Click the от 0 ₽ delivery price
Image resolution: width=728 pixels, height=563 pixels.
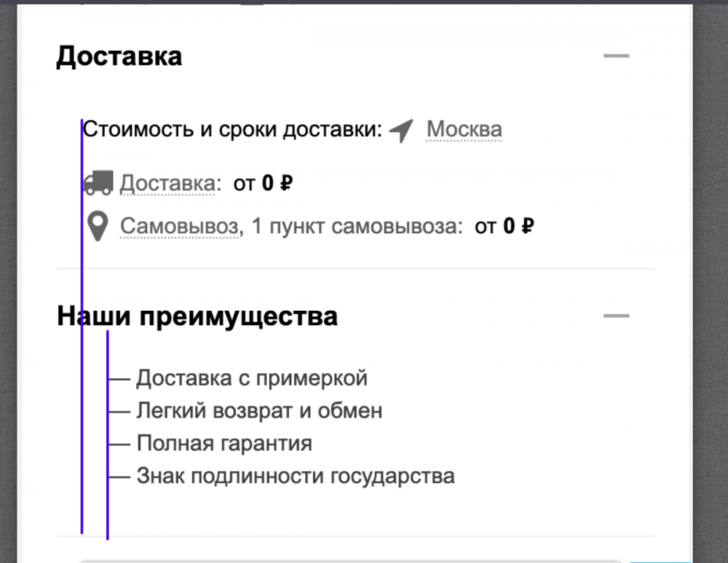262,183
